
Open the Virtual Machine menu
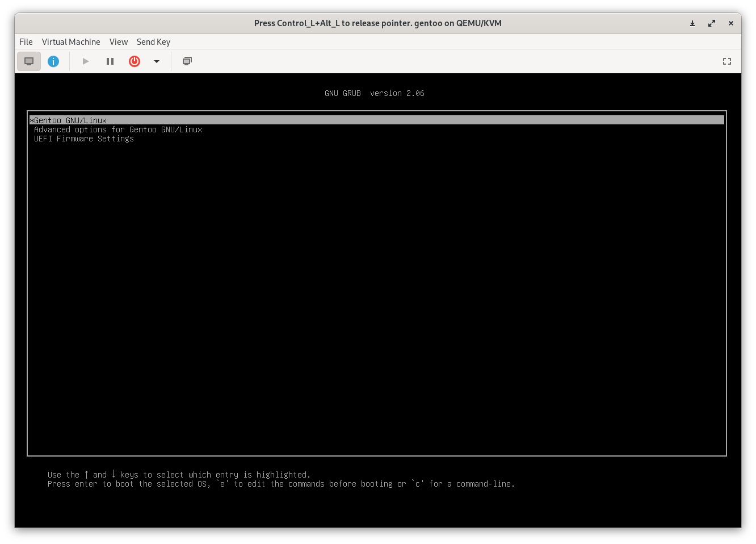pyautogui.click(x=71, y=41)
